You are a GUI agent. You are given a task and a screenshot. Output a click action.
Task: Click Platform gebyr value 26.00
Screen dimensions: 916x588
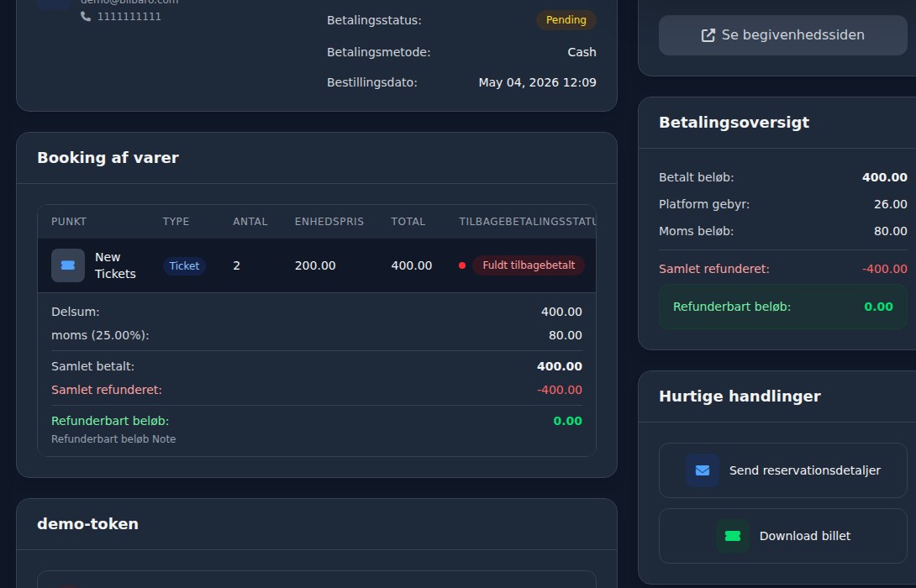point(890,204)
